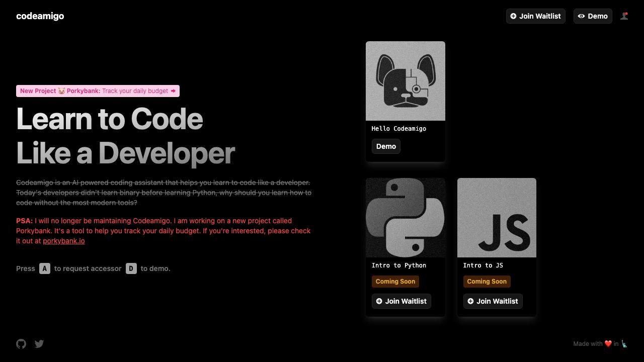The image size is (644, 362).
Task: Click Demo button in the header
Action: [593, 16]
